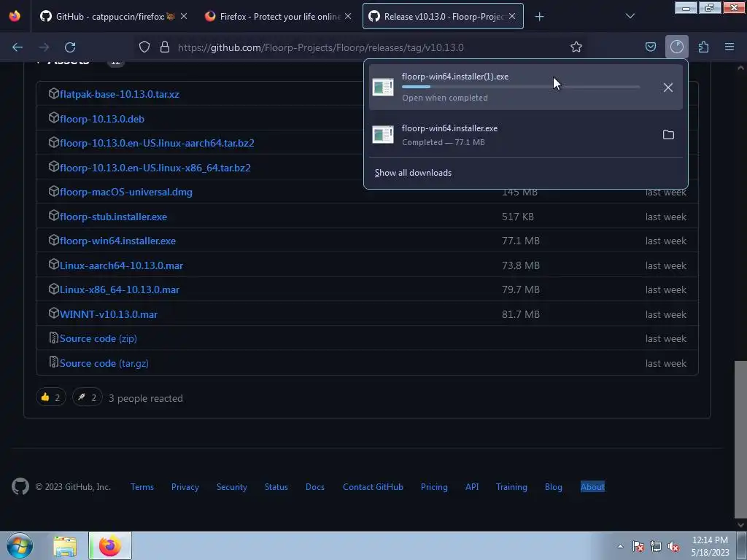Viewport: 747px width, 560px height.
Task: Download floorp linux-x86_64.tar.bz2 asset
Action: click(x=155, y=168)
